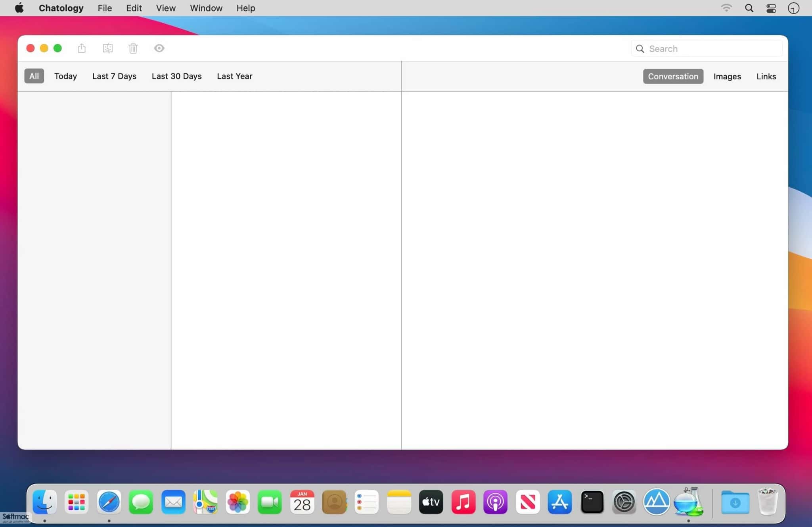Open Control Center from menu bar
This screenshot has width=812, height=527.
(x=771, y=8)
